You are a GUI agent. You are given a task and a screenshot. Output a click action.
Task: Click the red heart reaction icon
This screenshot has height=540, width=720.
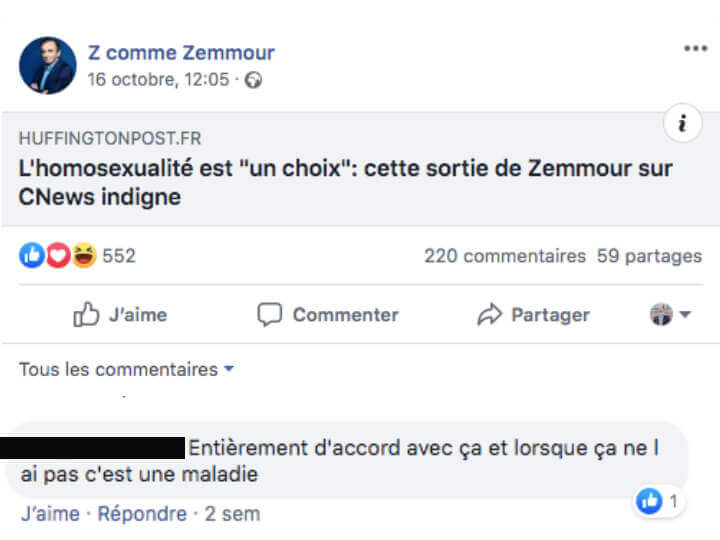(58, 256)
